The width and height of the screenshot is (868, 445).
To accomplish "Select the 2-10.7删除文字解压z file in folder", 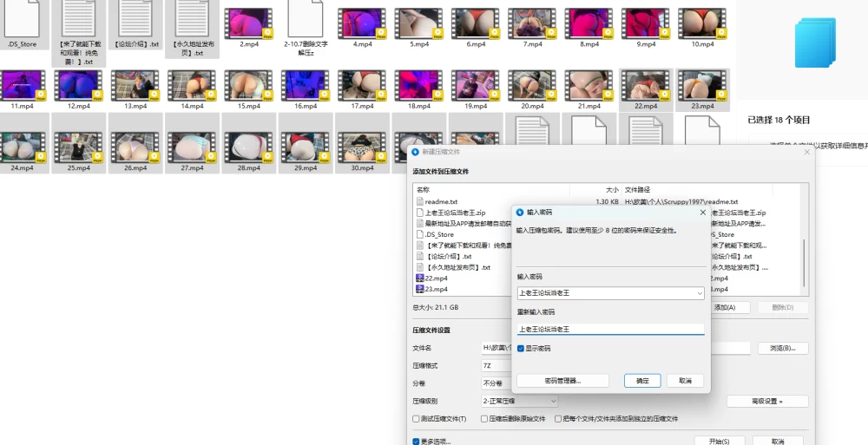I will click(x=305, y=28).
